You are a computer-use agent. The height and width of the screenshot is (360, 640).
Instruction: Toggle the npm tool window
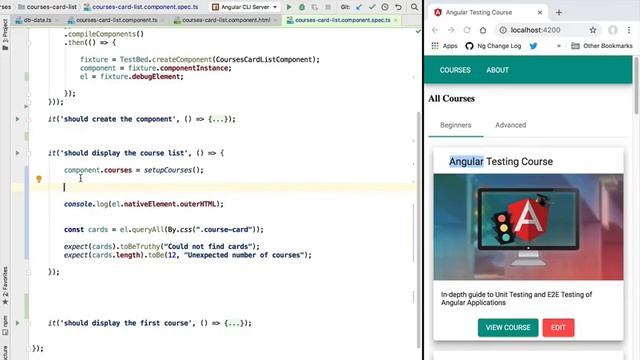[x=5, y=325]
